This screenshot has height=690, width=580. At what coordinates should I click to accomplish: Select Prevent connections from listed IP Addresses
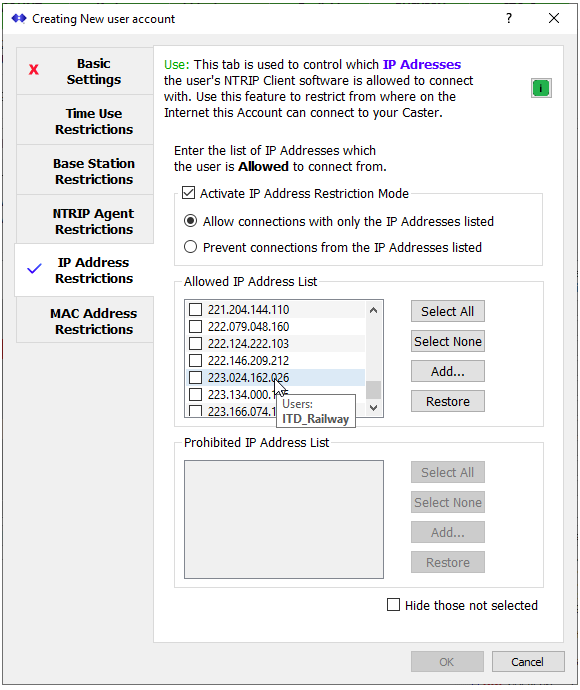190,247
